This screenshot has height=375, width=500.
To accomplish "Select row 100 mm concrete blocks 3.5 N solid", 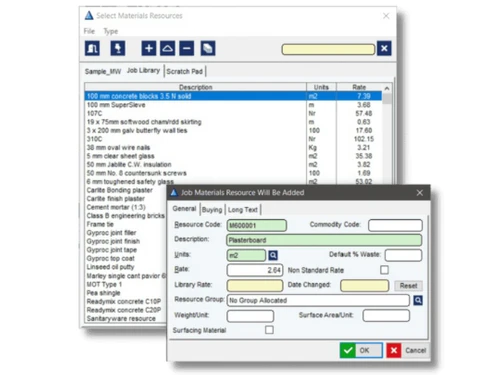I will click(x=233, y=96).
